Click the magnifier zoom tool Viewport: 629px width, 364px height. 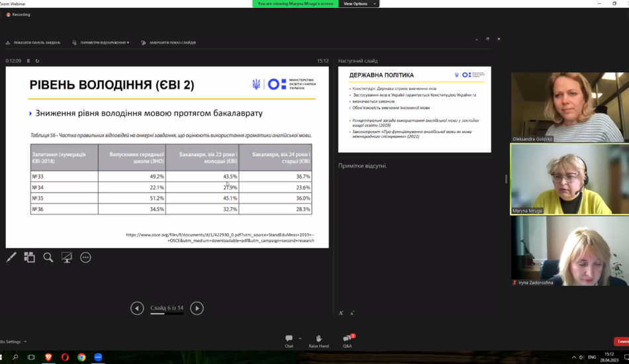[48, 257]
